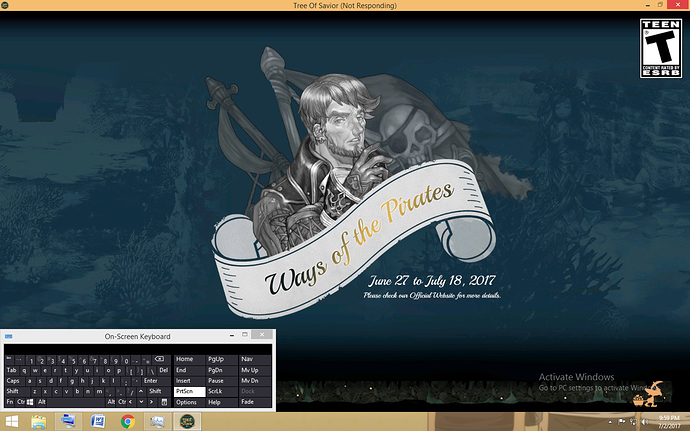Click the monitor app icon beside File Explorer
The image size is (690, 431).
pos(67,421)
